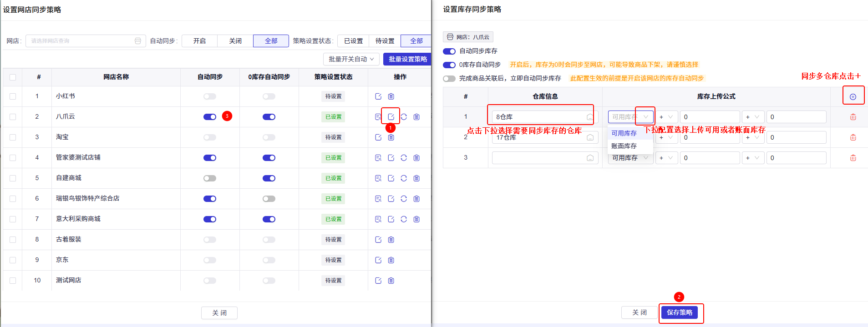Edit the strategy for the 测试网店 shop
The height and width of the screenshot is (327, 868).
click(378, 281)
